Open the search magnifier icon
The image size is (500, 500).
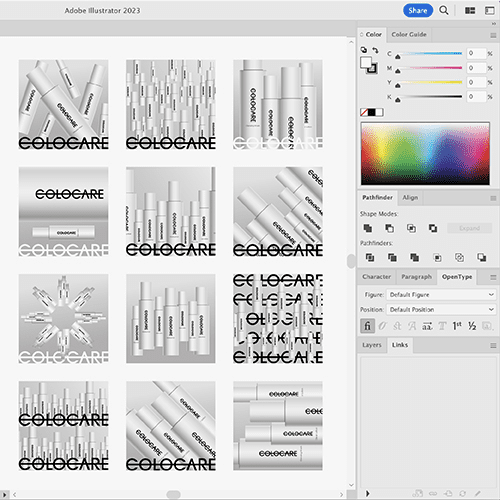click(444, 10)
